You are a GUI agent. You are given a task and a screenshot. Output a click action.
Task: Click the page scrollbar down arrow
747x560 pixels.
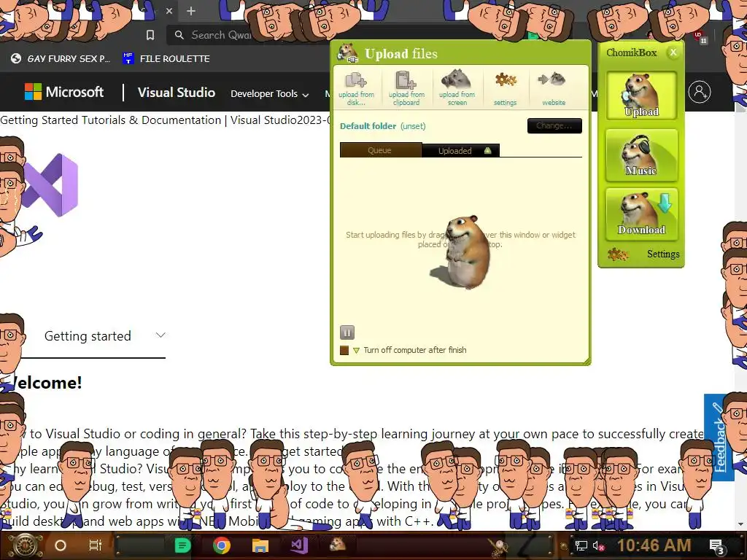pyautogui.click(x=740, y=524)
